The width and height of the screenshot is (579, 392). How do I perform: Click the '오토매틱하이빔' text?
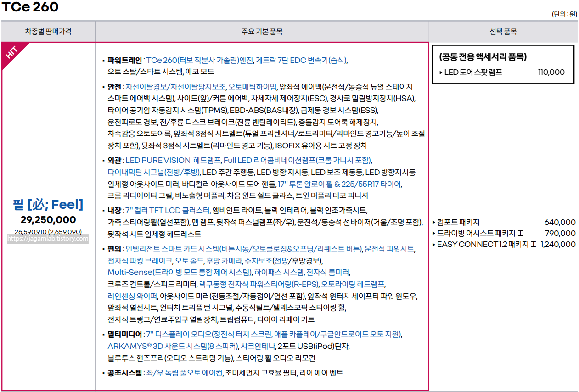(x=253, y=87)
